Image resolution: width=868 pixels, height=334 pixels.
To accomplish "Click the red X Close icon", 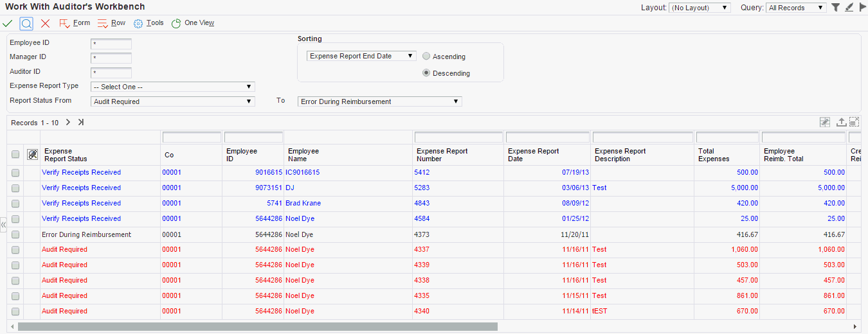I will pyautogui.click(x=45, y=23).
